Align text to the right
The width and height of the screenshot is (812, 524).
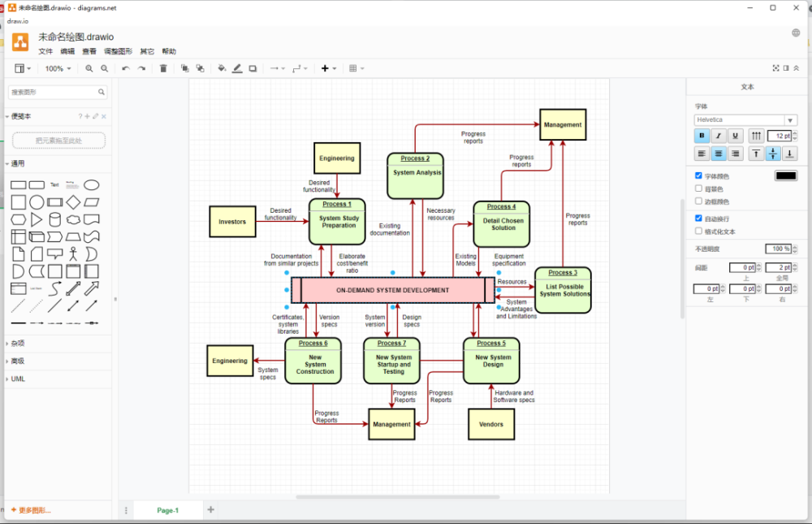(x=735, y=154)
